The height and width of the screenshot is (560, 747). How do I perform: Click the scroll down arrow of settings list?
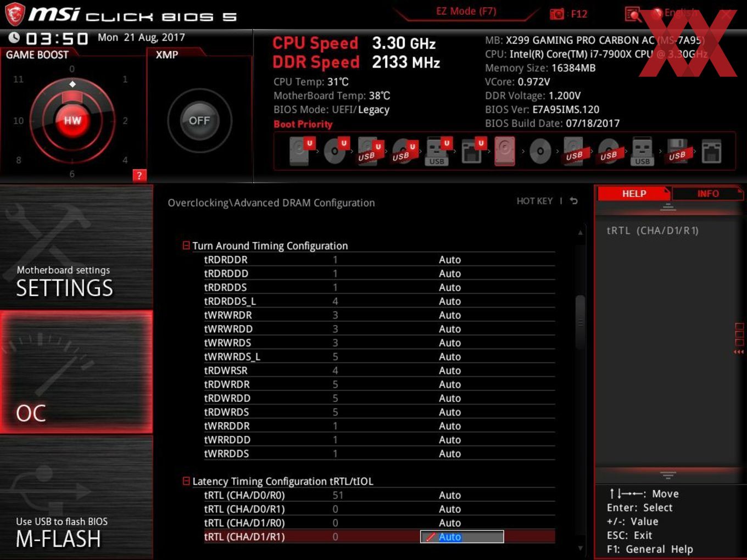(580, 548)
